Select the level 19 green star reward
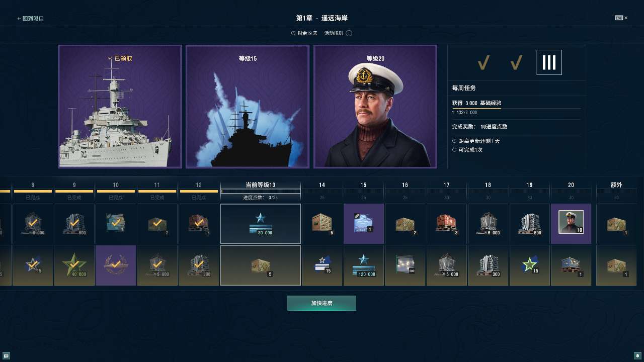 [530, 265]
